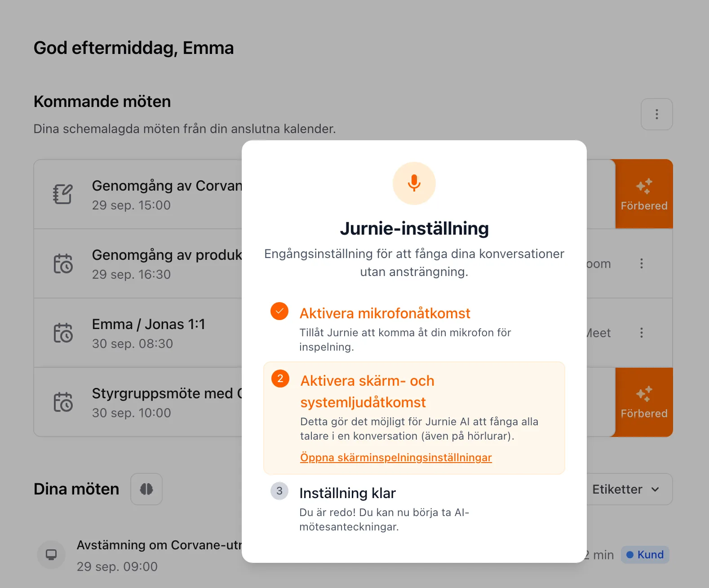Open the Kommande möten options menu

tap(656, 114)
